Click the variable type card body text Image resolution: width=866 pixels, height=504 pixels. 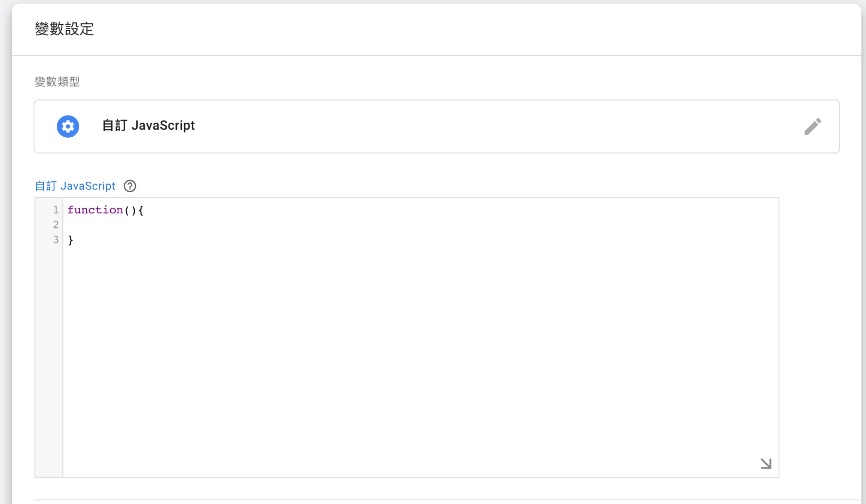[148, 126]
